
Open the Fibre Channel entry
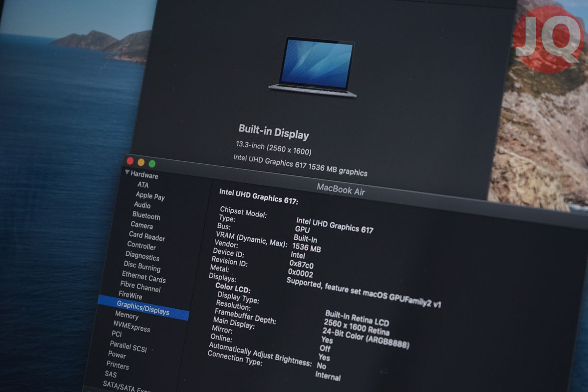click(x=140, y=287)
